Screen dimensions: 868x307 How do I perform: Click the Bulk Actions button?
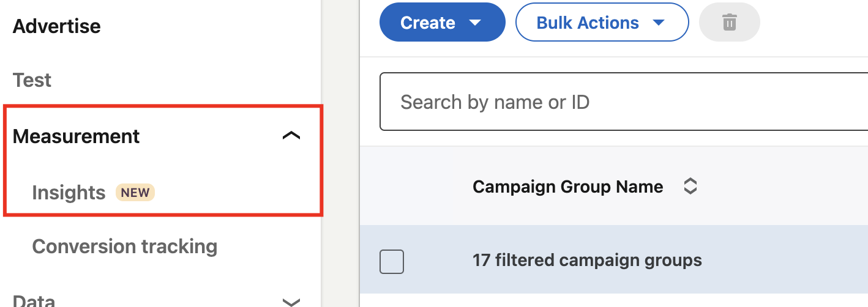pos(602,23)
